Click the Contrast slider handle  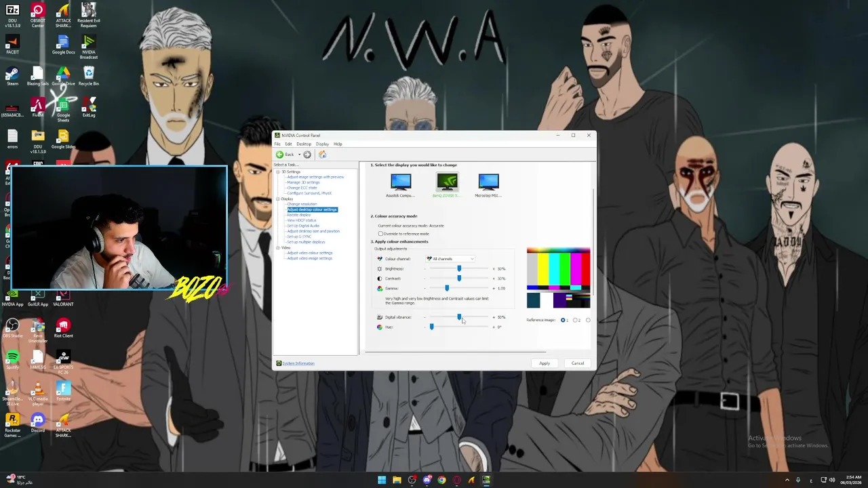459,279
